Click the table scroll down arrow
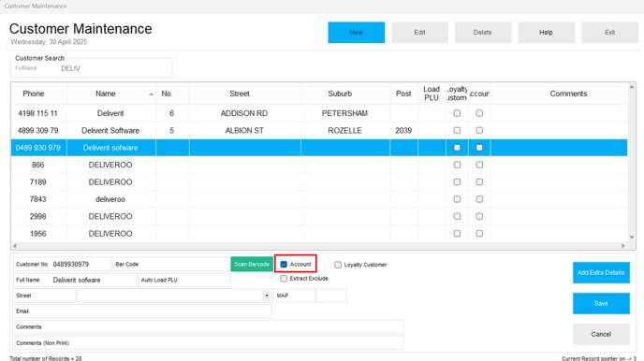 point(632,238)
